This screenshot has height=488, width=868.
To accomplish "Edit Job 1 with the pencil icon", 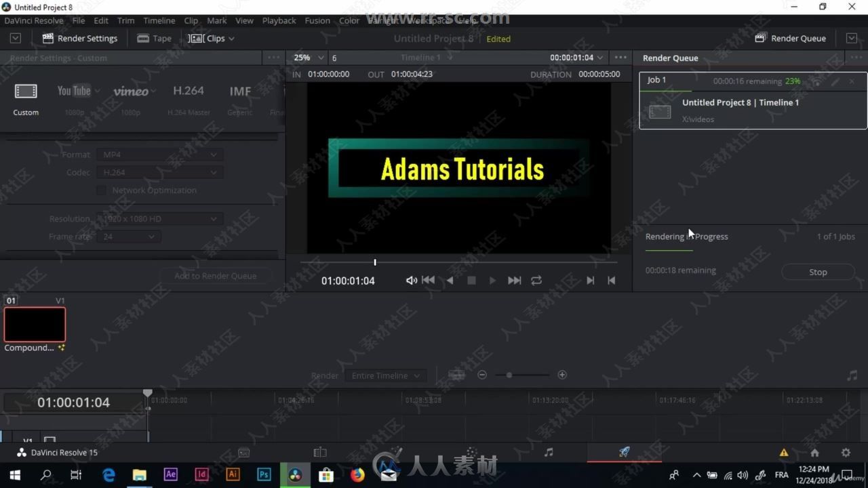I will (835, 81).
